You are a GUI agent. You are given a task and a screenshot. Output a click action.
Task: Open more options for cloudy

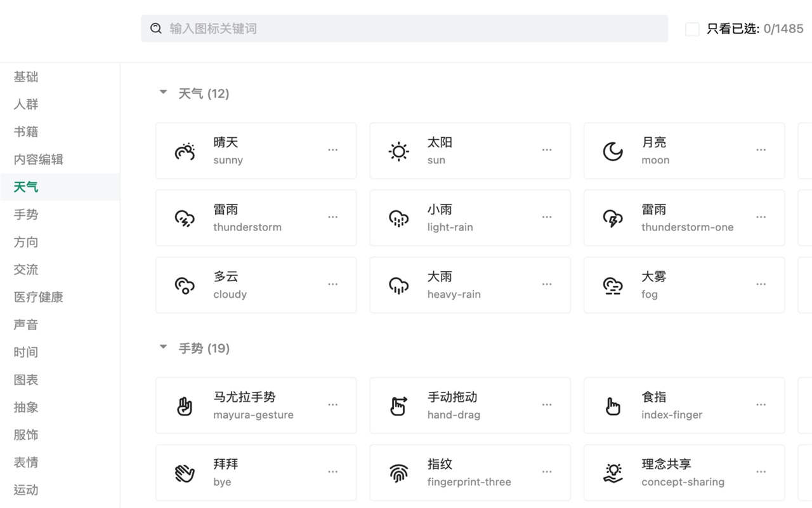pos(333,284)
